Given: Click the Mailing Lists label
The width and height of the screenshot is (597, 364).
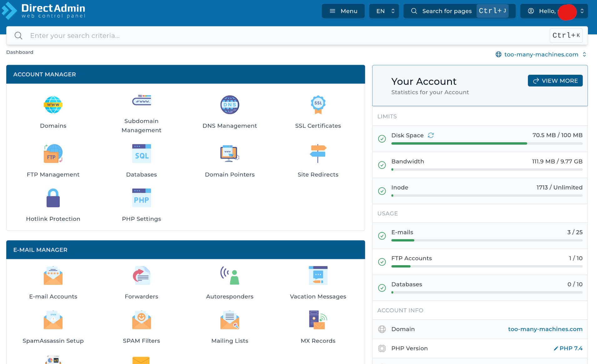Looking at the screenshot, I should [230, 341].
